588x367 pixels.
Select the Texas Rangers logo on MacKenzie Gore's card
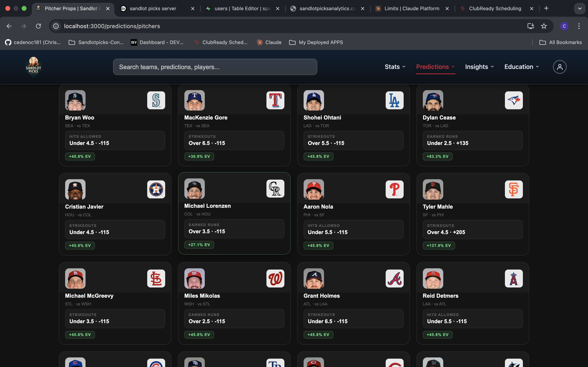275,100
